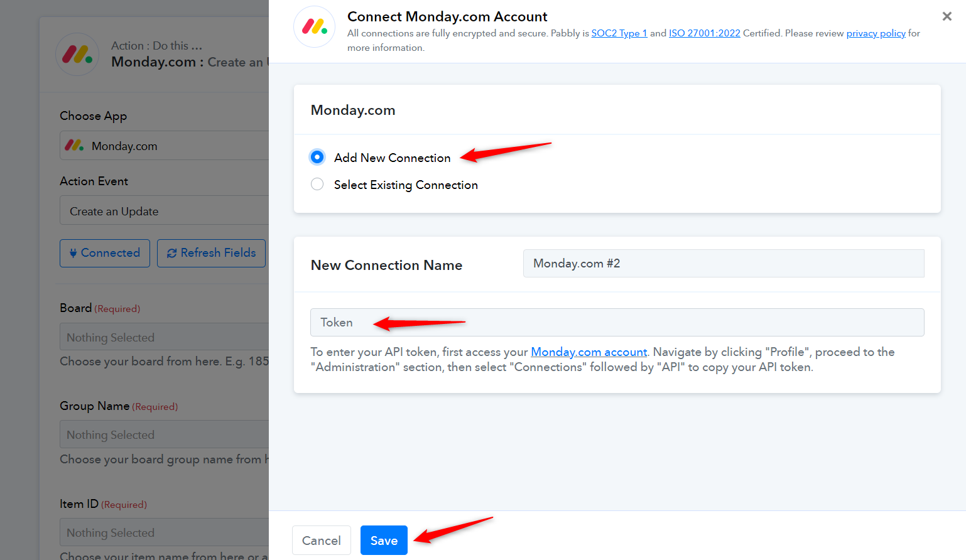Viewport: 966px width, 560px height.
Task: Open the ISO 27001:2022 certification link
Action: (704, 33)
